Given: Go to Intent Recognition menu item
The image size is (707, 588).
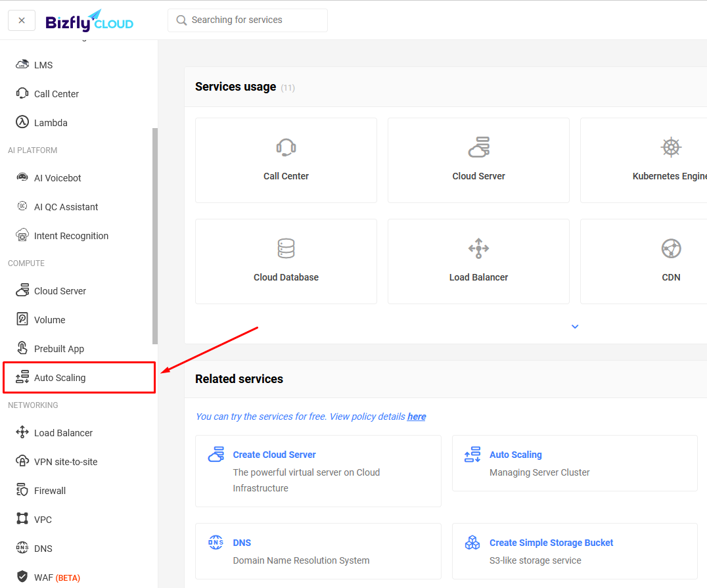Looking at the screenshot, I should tap(71, 236).
